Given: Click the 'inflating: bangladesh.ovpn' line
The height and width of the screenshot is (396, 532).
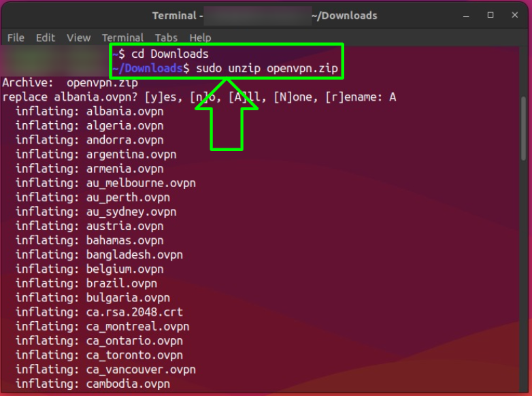Looking at the screenshot, I should pos(99,255).
